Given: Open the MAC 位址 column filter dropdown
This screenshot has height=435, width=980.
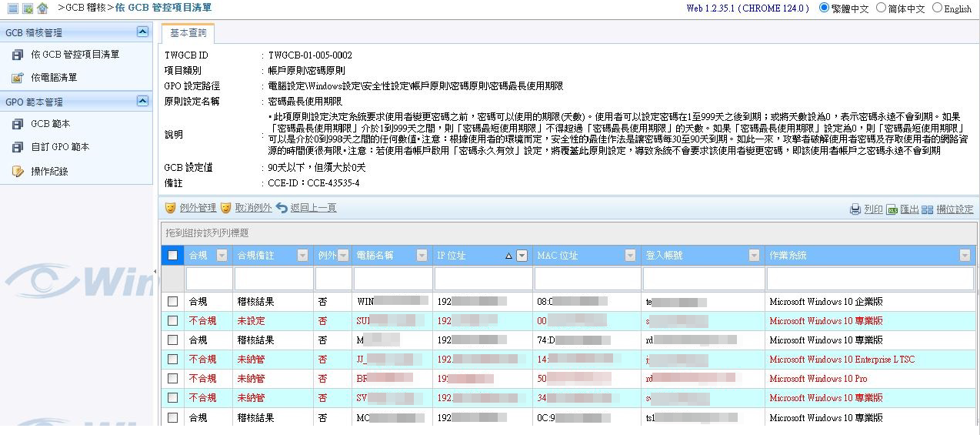Looking at the screenshot, I should coord(631,256).
